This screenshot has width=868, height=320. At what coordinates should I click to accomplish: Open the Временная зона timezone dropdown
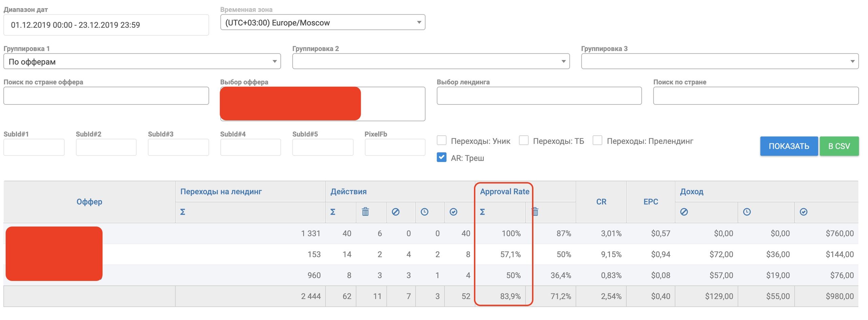323,22
